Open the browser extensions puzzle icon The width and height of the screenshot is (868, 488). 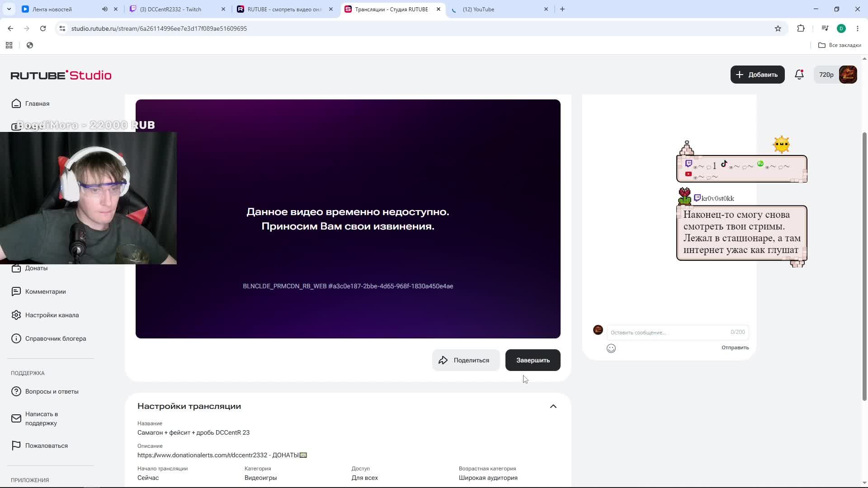tap(801, 28)
